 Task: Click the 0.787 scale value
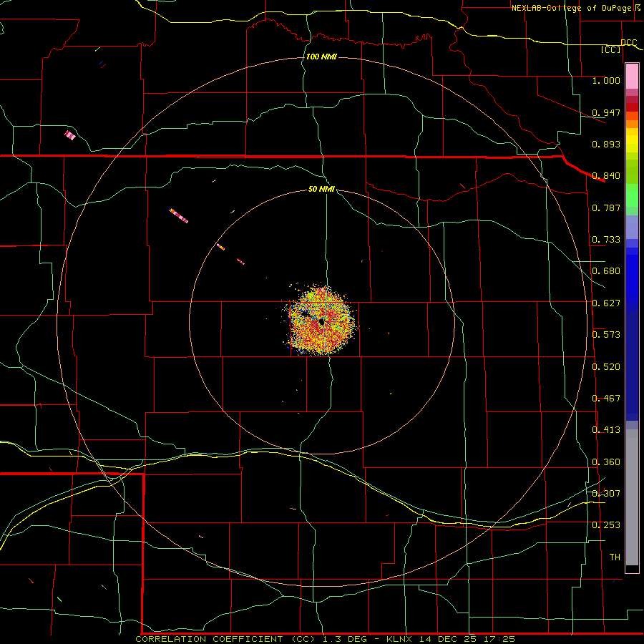point(606,208)
